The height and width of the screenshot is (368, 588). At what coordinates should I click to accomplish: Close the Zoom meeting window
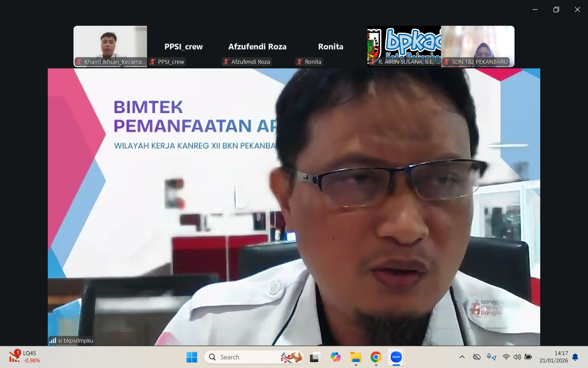click(577, 10)
